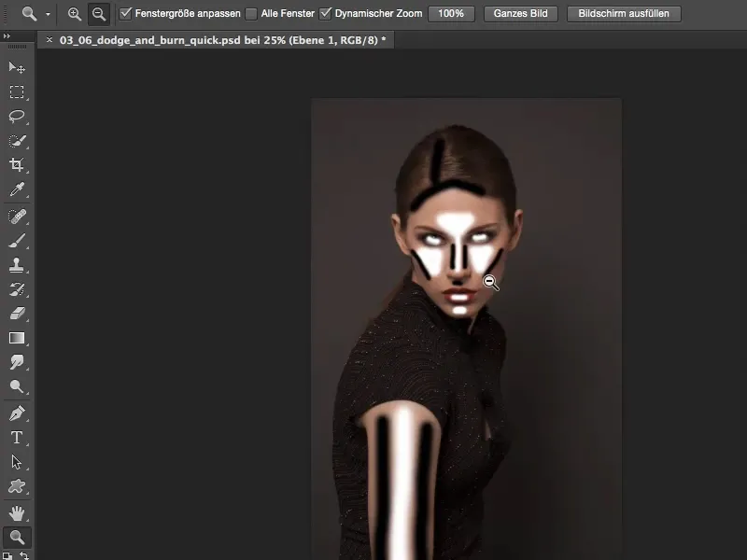Image resolution: width=747 pixels, height=560 pixels.
Task: Select the Eraser tool
Action: pos(17,314)
